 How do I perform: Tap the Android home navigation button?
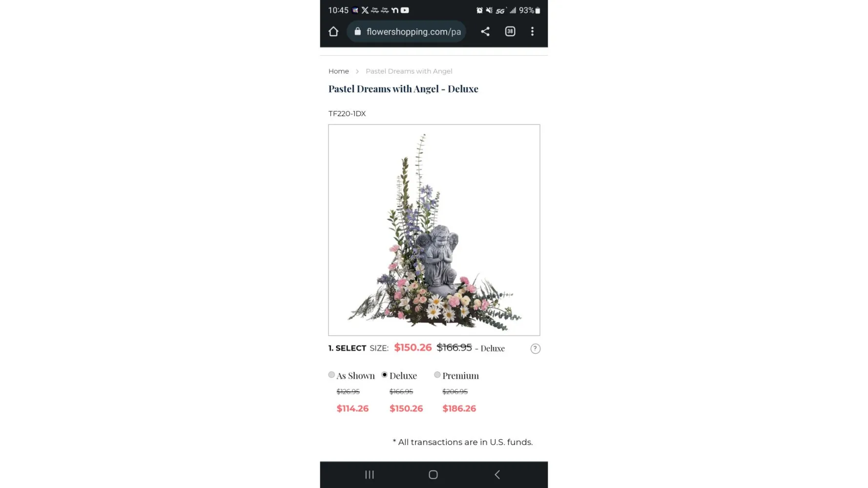pos(433,474)
